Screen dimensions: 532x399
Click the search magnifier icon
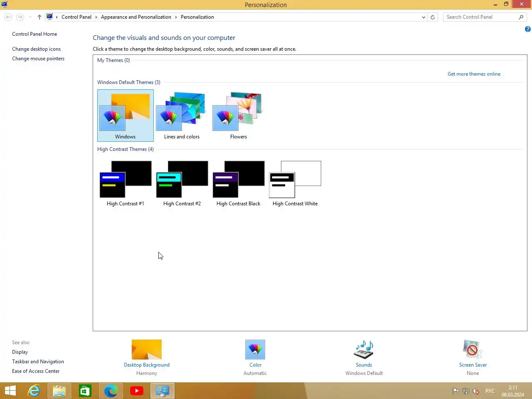point(521,17)
